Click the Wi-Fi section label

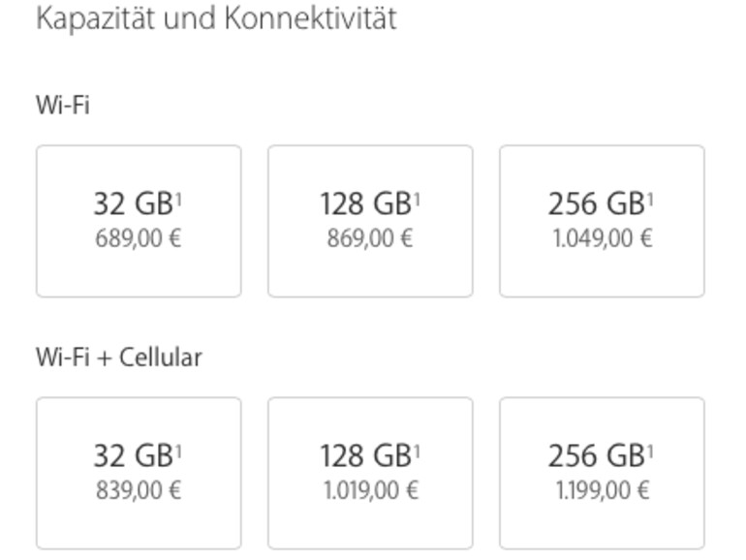point(62,105)
